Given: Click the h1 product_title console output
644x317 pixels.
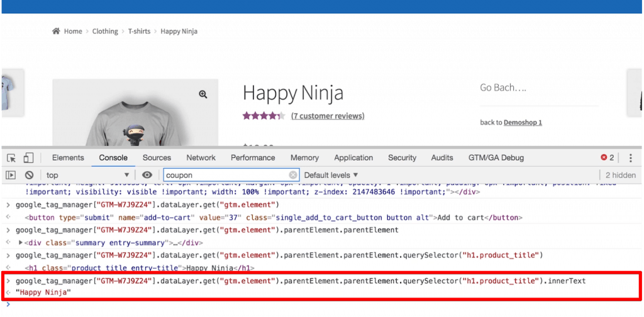Looking at the screenshot, I should [x=139, y=269].
